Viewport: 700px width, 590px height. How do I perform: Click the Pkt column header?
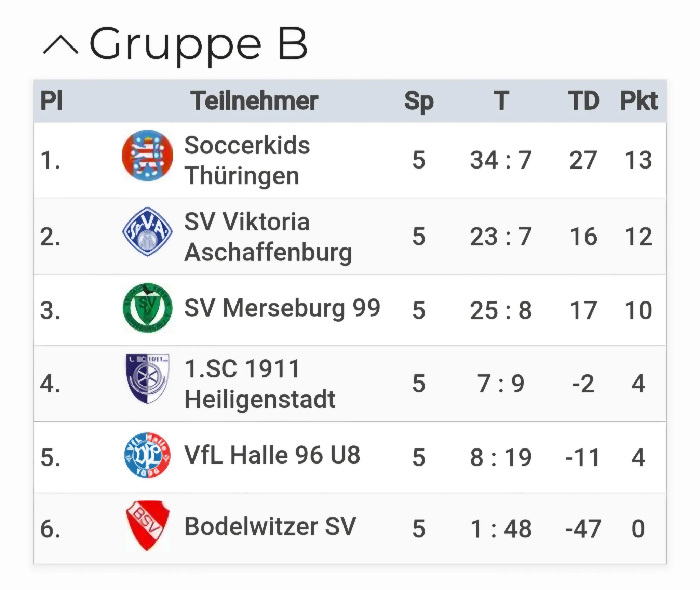click(639, 101)
